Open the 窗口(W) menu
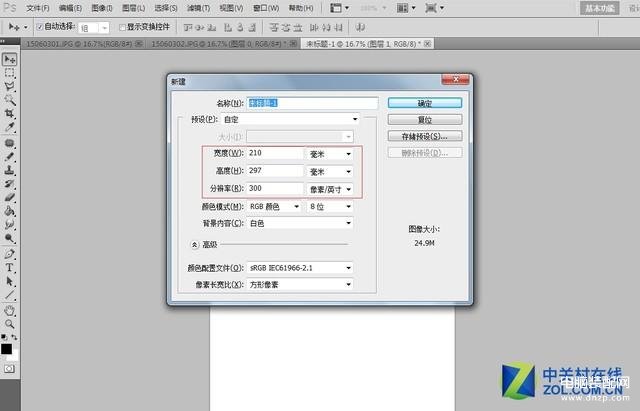This screenshot has height=411, width=640. tap(266, 8)
